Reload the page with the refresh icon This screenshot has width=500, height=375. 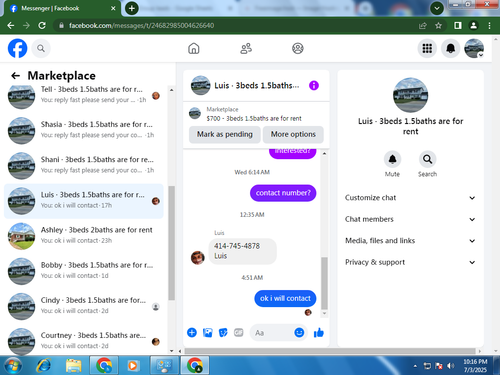42,25
